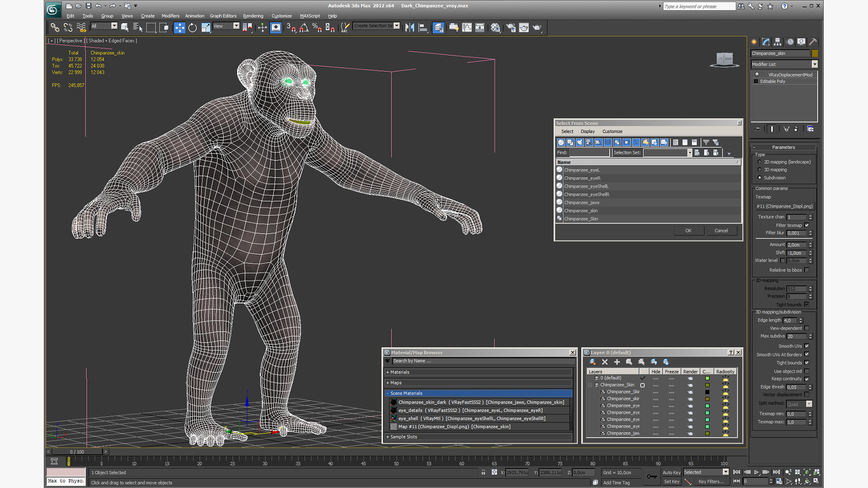Click the Mirror tool icon
This screenshot has width=868, height=488.
point(410,28)
